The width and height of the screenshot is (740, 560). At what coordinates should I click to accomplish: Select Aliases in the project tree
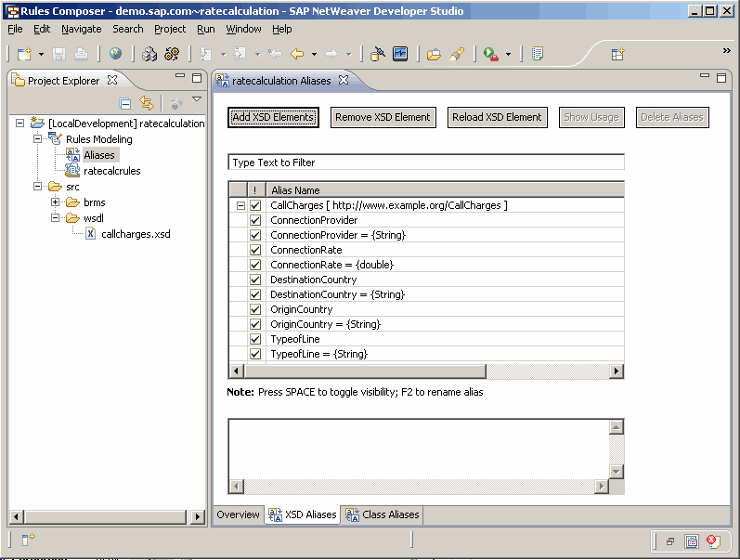tap(99, 155)
